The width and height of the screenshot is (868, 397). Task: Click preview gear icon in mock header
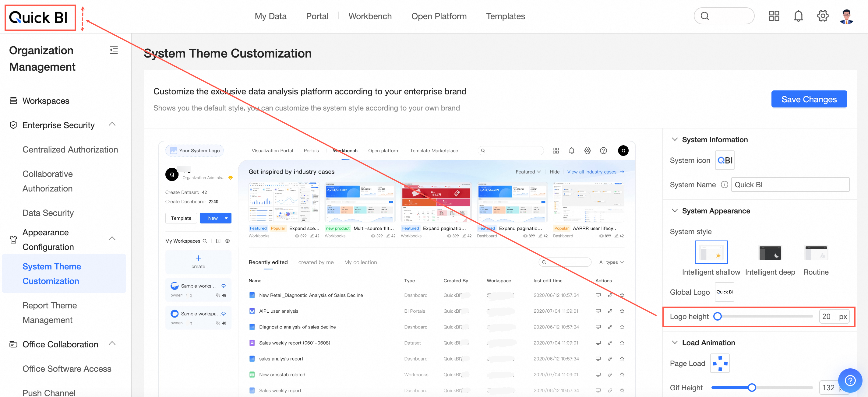[587, 150]
